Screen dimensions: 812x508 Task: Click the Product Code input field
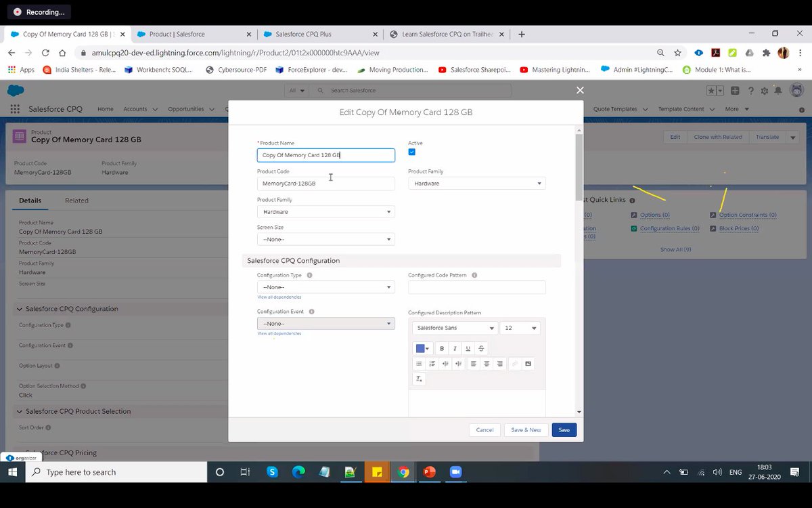[325, 184]
